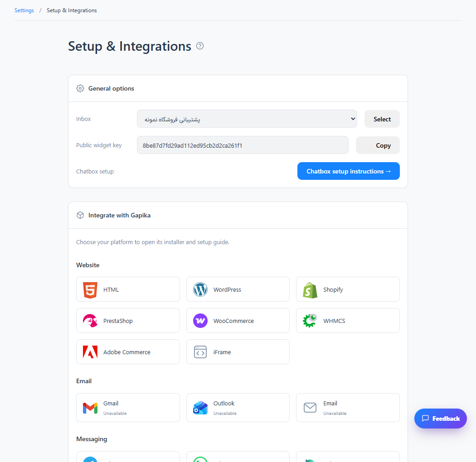Click the Integrate with Gapika cube icon
The width and height of the screenshot is (476, 462).
[80, 215]
